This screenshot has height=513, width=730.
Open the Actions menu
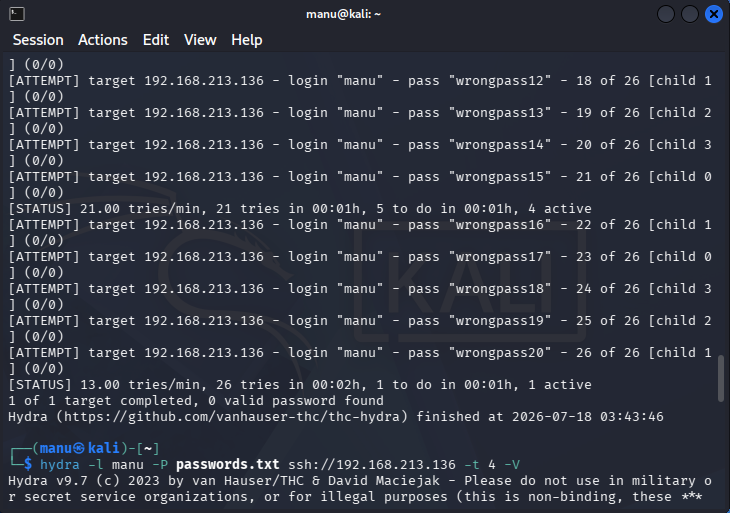[102, 40]
